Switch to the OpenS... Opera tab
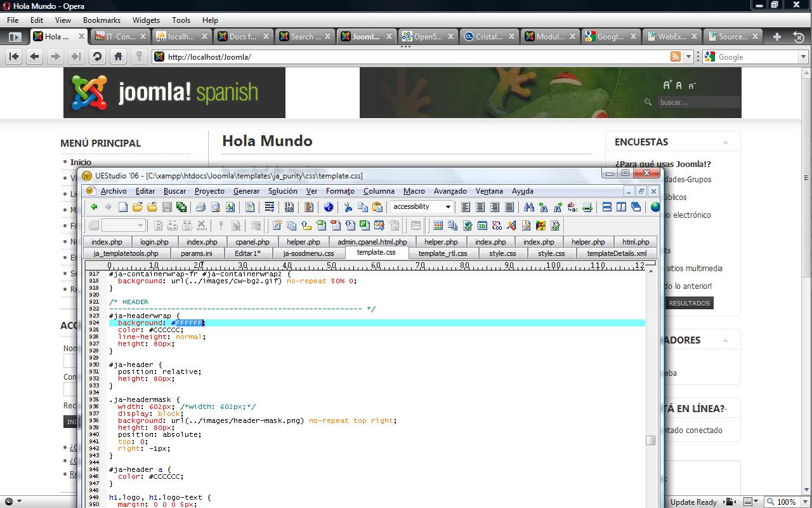The height and width of the screenshot is (508, 812). [428, 37]
